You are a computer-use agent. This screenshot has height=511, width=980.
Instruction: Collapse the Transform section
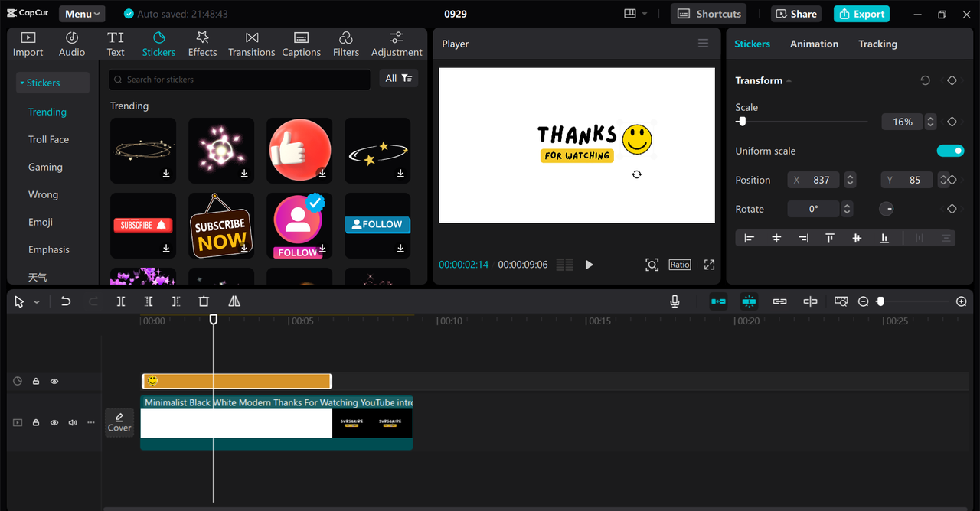(789, 80)
